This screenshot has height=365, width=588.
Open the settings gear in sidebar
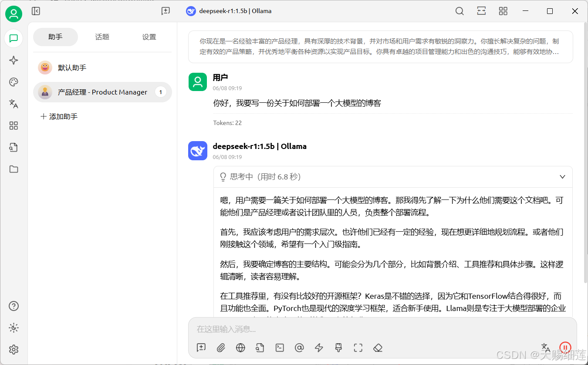tap(14, 349)
